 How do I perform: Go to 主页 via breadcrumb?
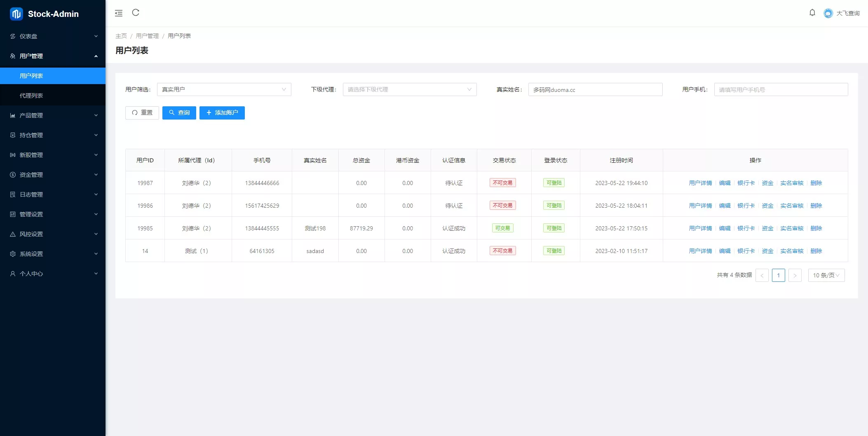122,36
